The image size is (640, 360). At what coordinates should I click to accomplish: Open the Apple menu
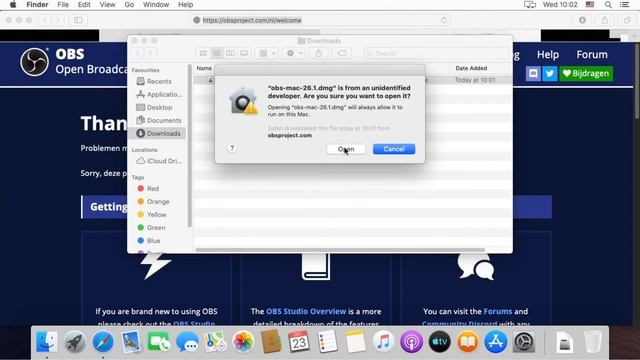click(x=13, y=4)
